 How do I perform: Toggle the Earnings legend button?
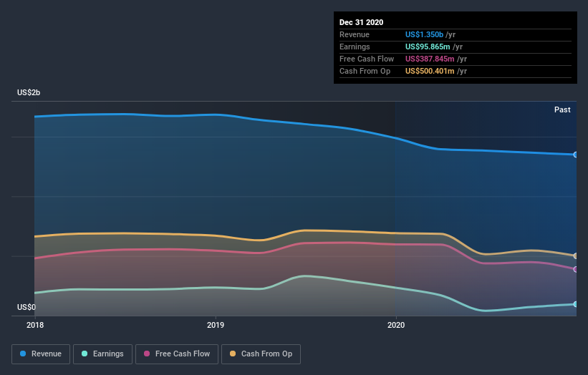pyautogui.click(x=102, y=354)
